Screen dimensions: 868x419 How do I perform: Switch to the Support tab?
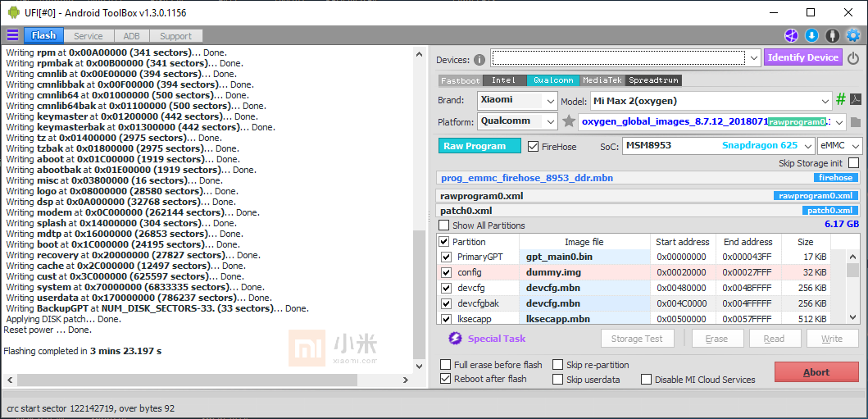(x=175, y=36)
